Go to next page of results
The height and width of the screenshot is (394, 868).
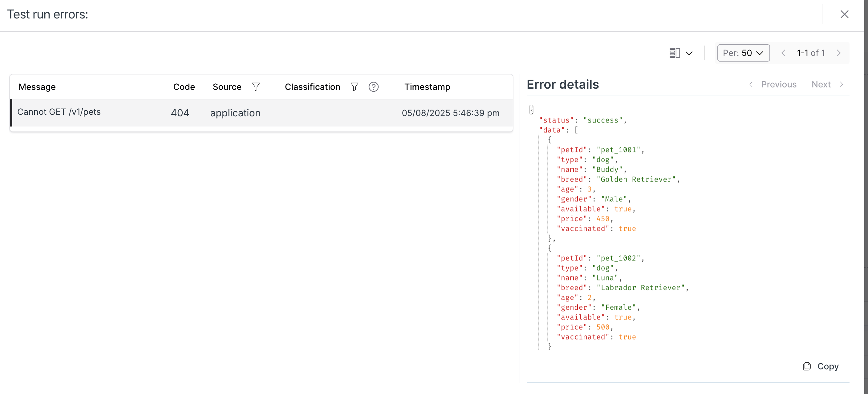[x=839, y=53]
